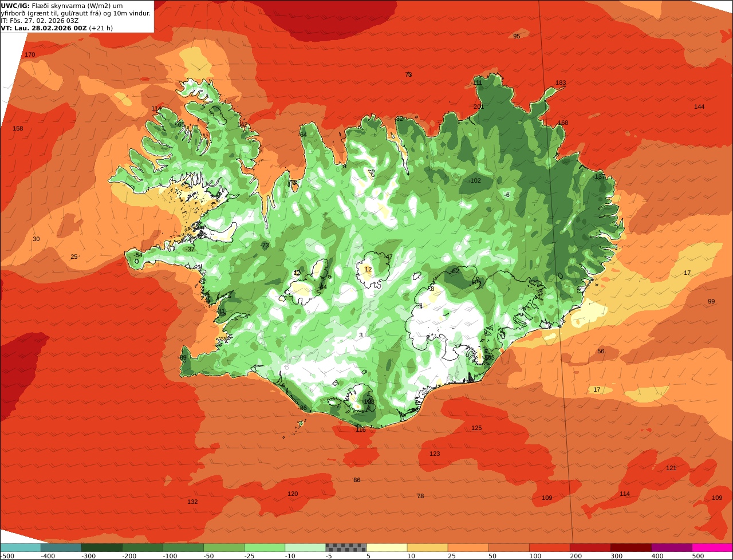The height and width of the screenshot is (560, 733).
Task: Click the value 12 on the central glacier
Action: 368,270
